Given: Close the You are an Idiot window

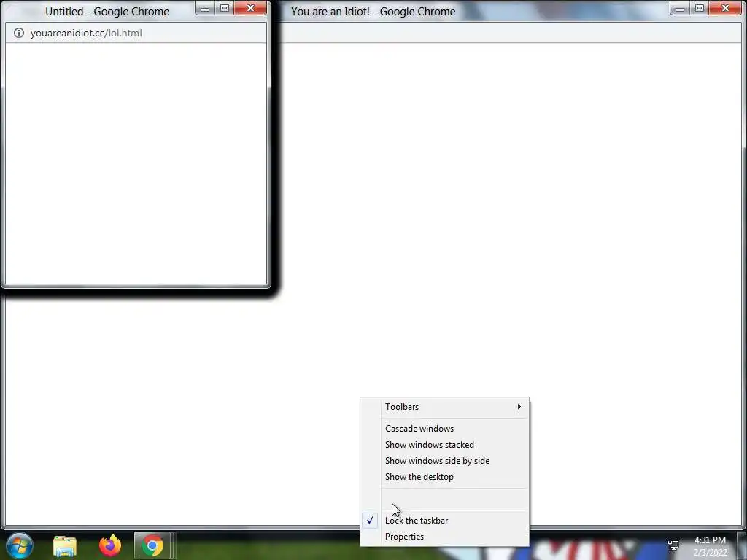Looking at the screenshot, I should 725,8.
